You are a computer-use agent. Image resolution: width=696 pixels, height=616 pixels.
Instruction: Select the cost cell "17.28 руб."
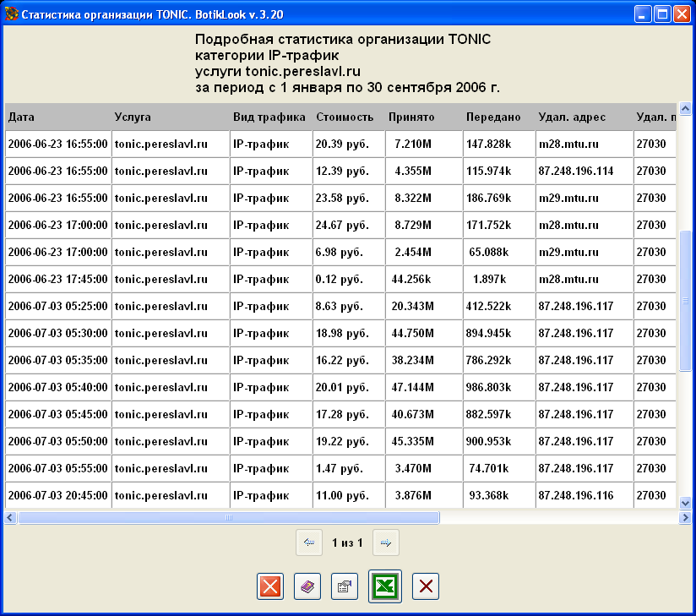click(349, 414)
